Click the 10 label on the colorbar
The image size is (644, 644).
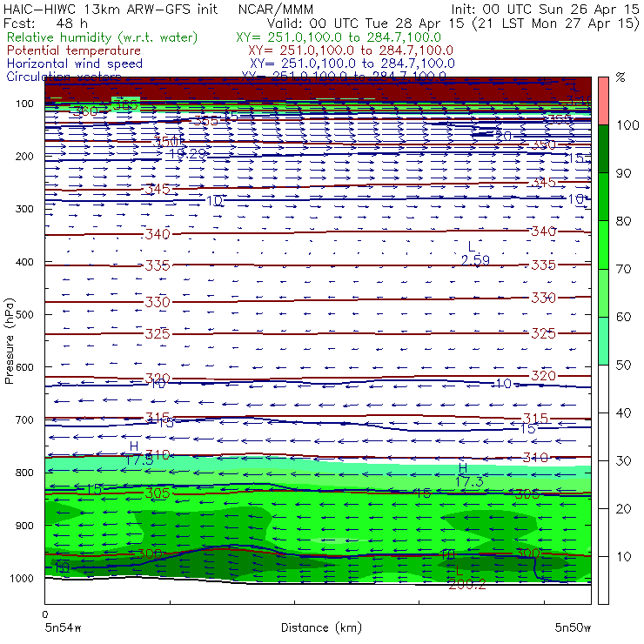click(x=623, y=556)
